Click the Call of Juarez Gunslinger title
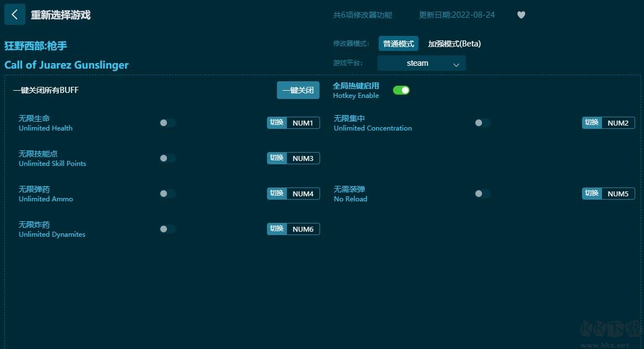 click(66, 65)
